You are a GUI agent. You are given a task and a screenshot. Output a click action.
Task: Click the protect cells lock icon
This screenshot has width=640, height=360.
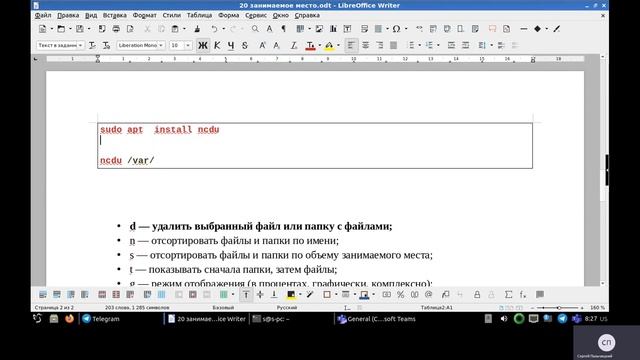tap(477, 294)
